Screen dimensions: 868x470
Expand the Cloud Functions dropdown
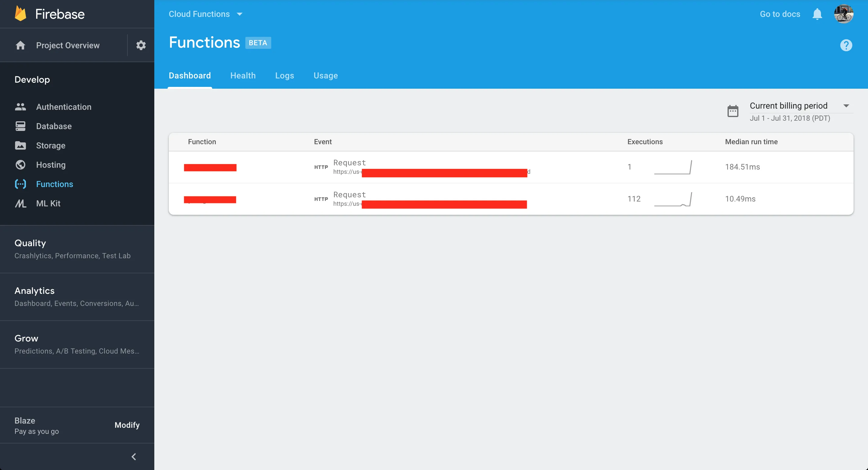206,14
